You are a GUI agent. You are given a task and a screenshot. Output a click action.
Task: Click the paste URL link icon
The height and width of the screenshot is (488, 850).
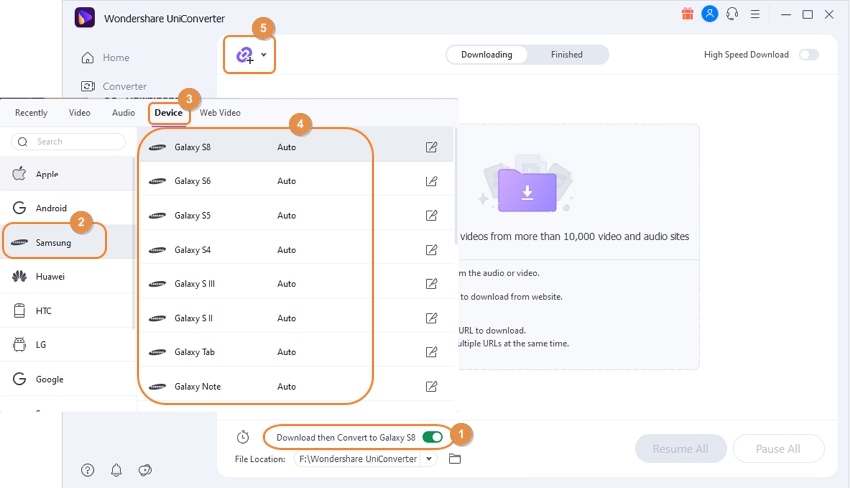pos(244,55)
